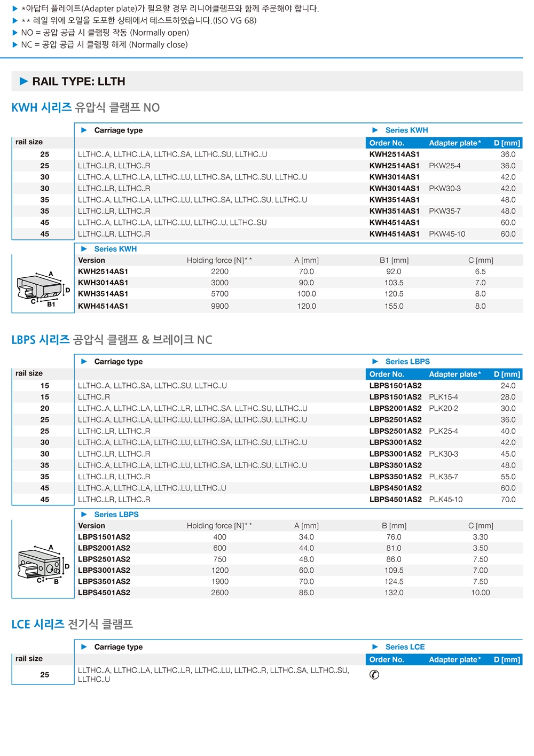
Task: Click version KWH3014AS1 in Series KWH specs
Action: coord(103,283)
